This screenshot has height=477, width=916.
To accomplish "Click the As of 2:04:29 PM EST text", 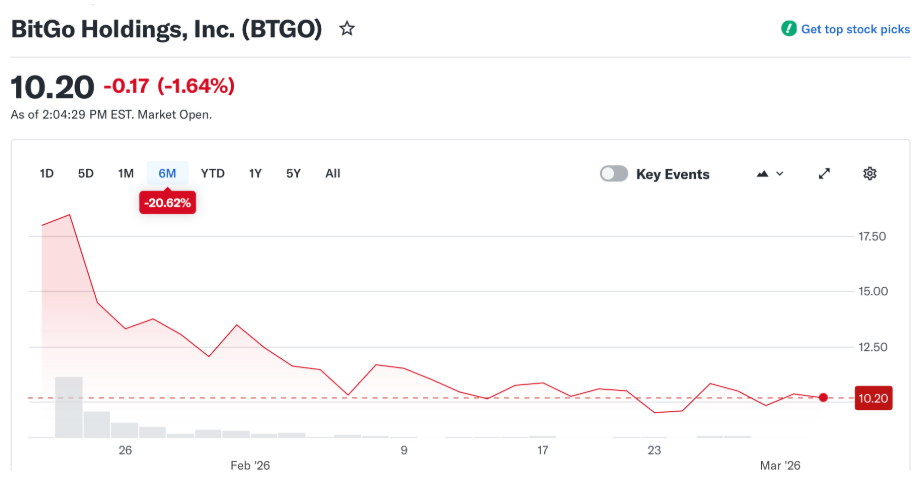I will pyautogui.click(x=111, y=115).
